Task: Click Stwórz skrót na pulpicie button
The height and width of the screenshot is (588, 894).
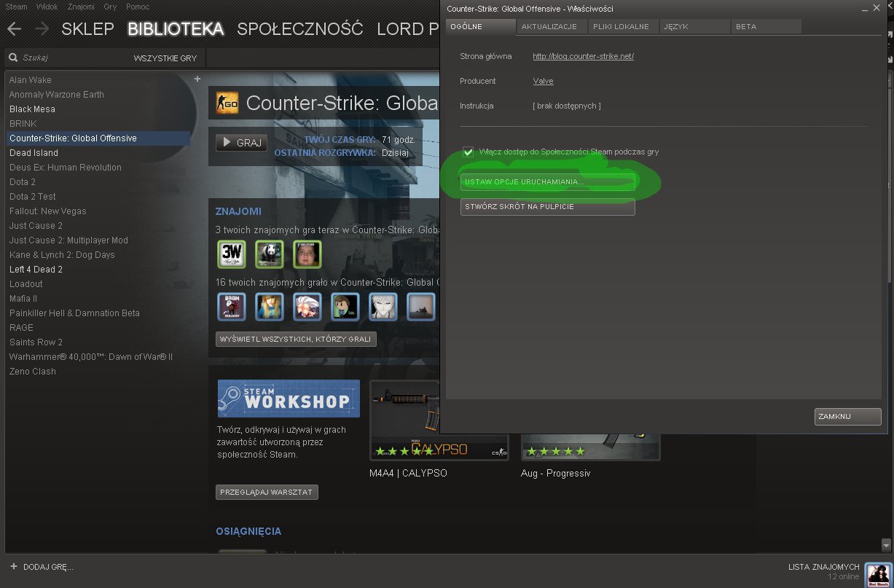Action: click(547, 207)
